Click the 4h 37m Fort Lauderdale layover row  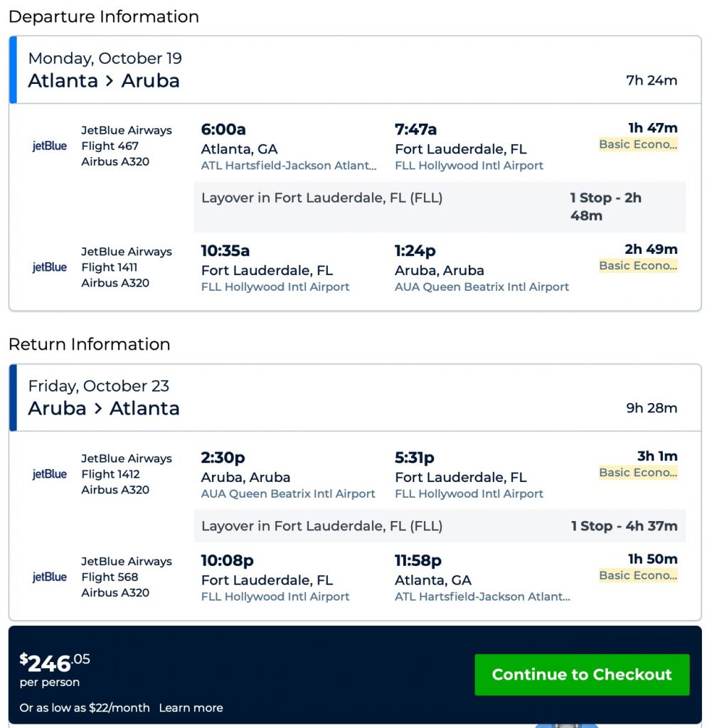[x=440, y=526]
